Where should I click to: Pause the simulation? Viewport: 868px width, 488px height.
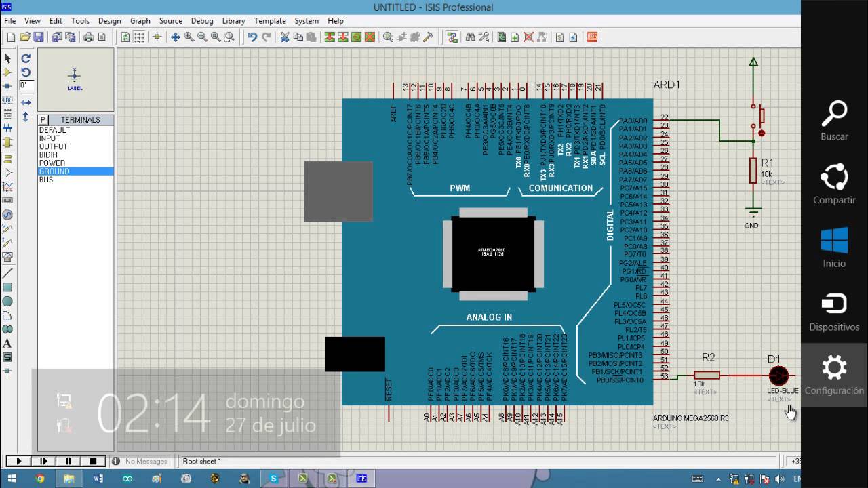(68, 461)
